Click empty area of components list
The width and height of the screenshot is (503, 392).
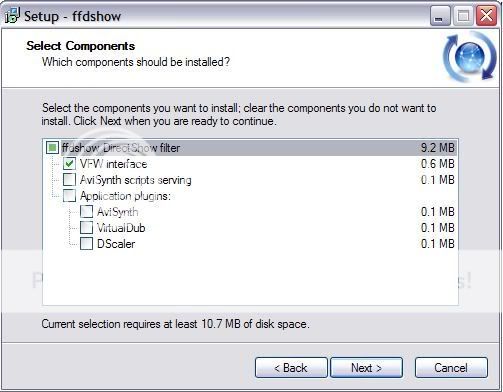tap(250, 278)
